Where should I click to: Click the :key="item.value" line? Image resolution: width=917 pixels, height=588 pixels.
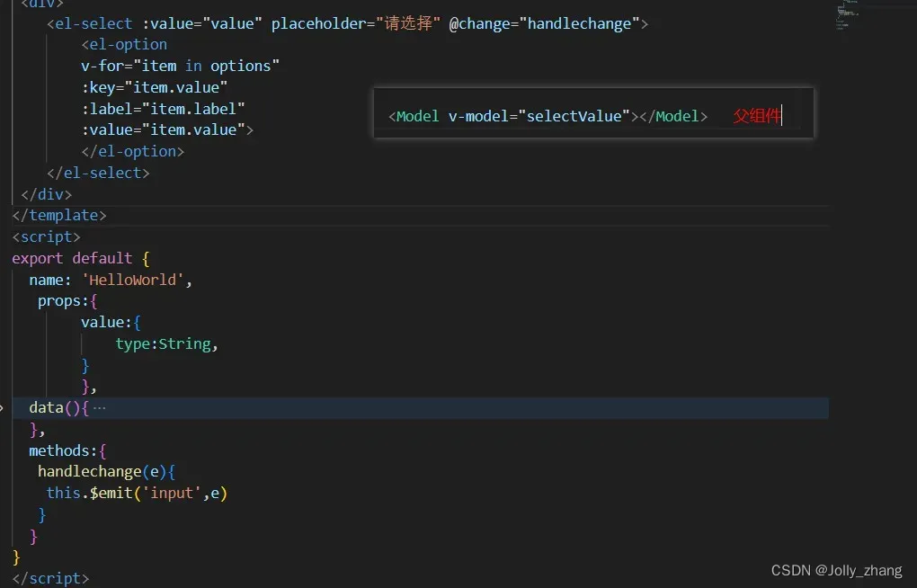(x=155, y=87)
